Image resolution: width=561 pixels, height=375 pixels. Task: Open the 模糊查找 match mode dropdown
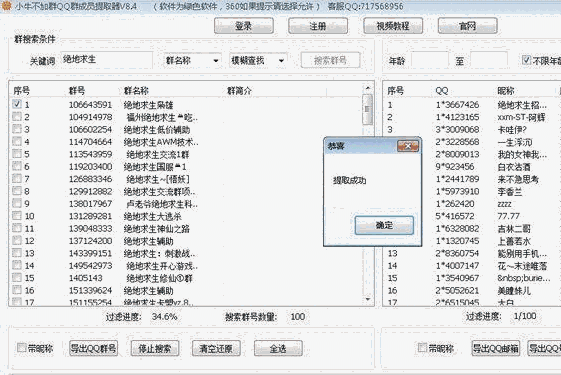pos(258,60)
